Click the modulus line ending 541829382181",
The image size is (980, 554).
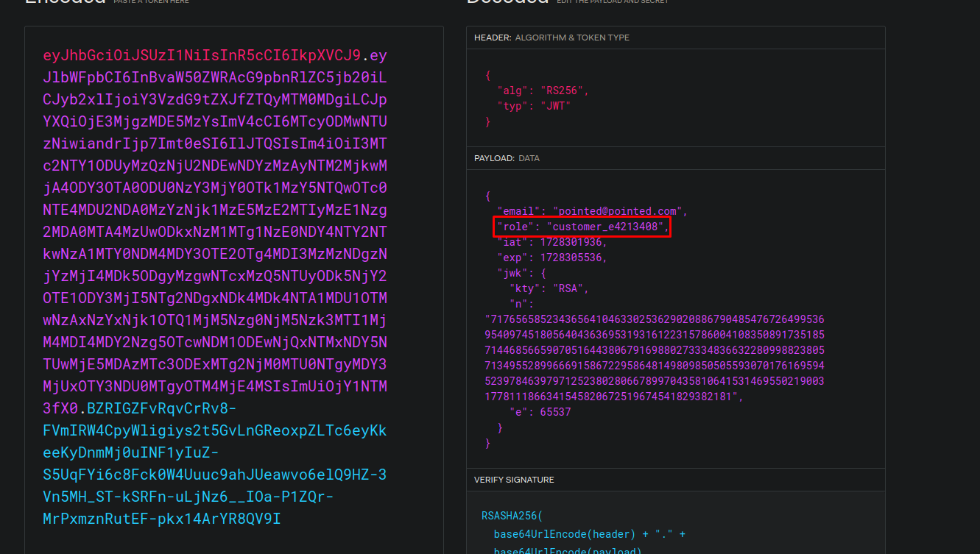[614, 397]
